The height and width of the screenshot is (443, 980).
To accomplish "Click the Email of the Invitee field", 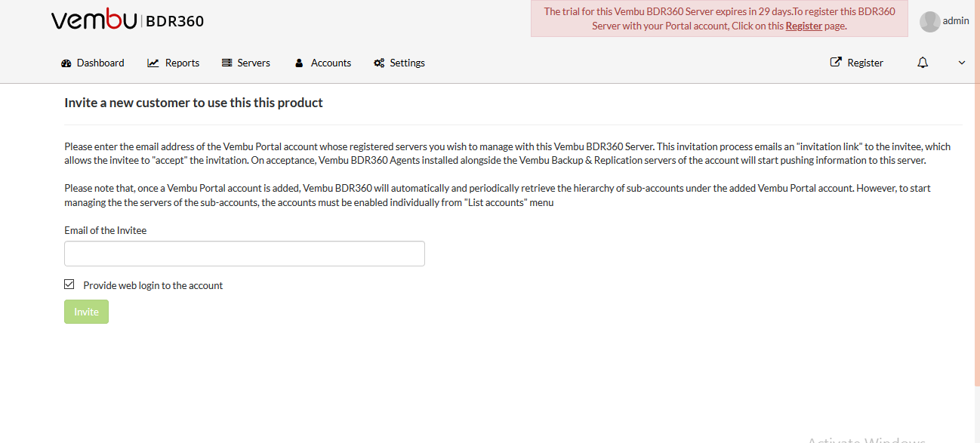I will [245, 254].
